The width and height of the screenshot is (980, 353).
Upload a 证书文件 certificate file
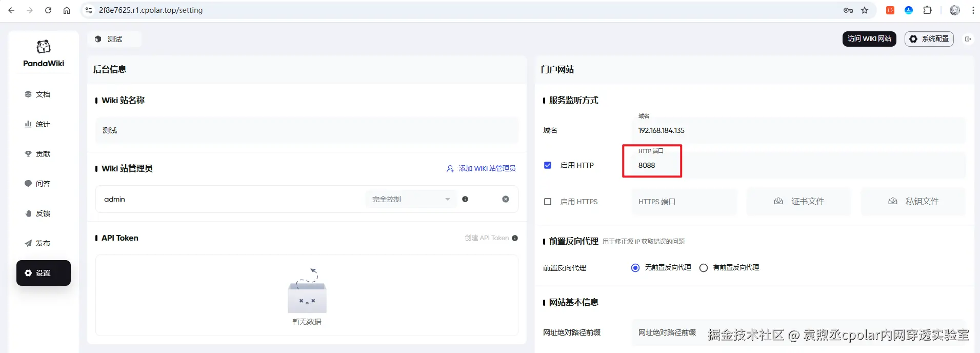click(799, 202)
